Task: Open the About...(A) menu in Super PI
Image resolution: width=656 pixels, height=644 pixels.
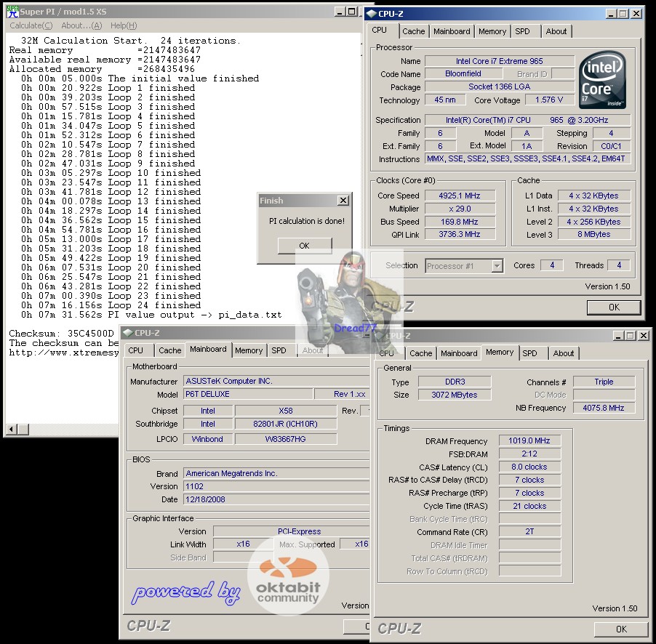Action: 81,26
